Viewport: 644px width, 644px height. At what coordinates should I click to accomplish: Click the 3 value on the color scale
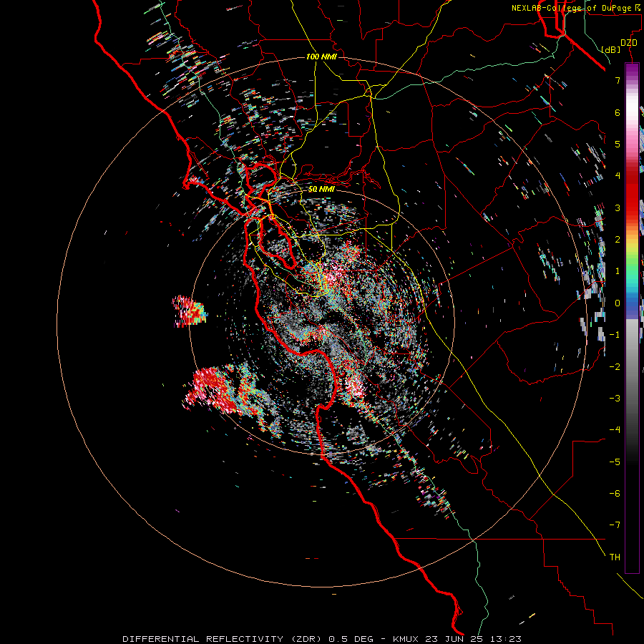tap(618, 208)
